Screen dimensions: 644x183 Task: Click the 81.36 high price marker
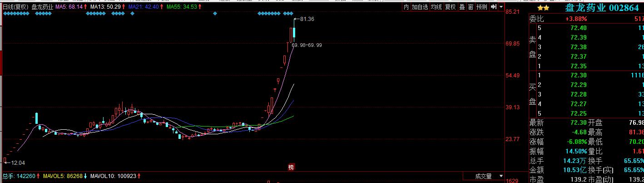point(307,19)
